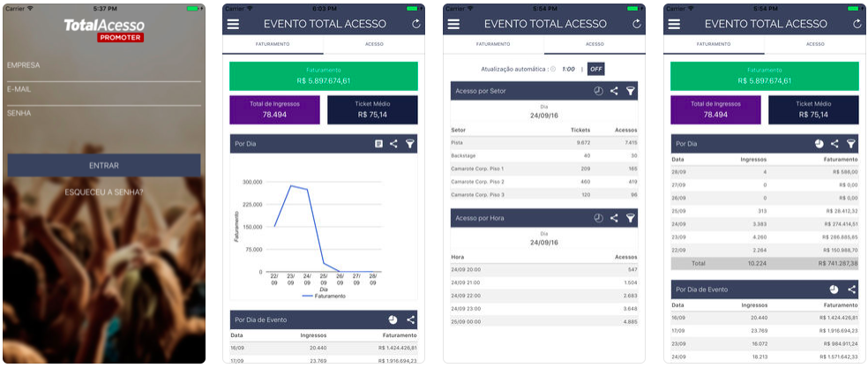The height and width of the screenshot is (368, 868).
Task: Tap refresh icon on the 6:03 PM screen
Action: [x=415, y=24]
